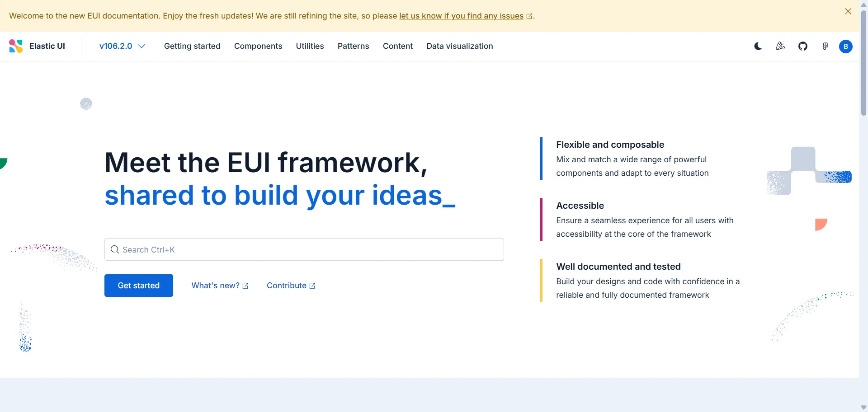The height and width of the screenshot is (412, 868).
Task: Expand the v106.2.0 version dropdown
Action: click(123, 46)
